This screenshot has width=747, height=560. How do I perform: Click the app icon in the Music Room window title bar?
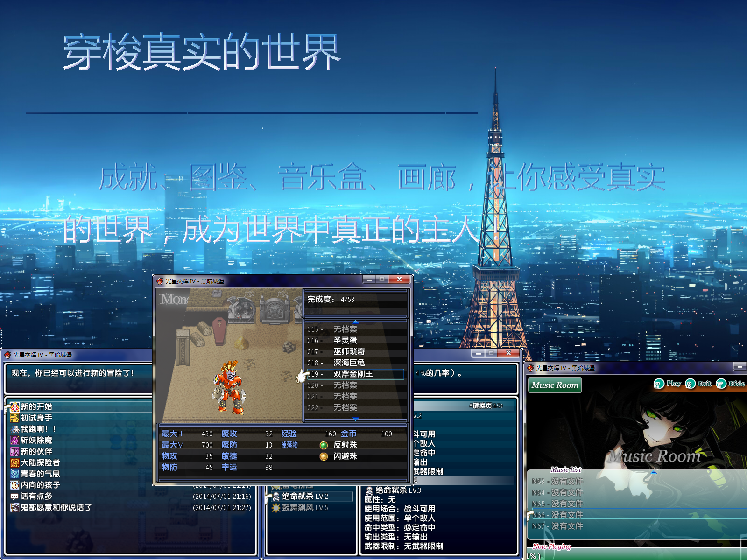click(531, 368)
